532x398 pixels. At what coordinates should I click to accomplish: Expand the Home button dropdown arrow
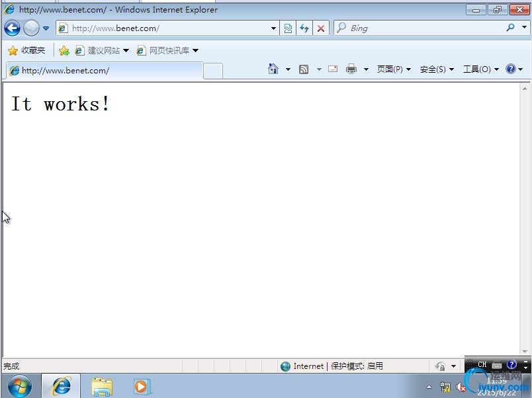288,69
